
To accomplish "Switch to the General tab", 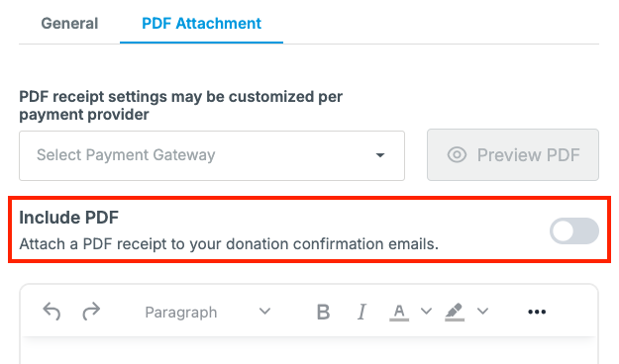I will coord(69,24).
